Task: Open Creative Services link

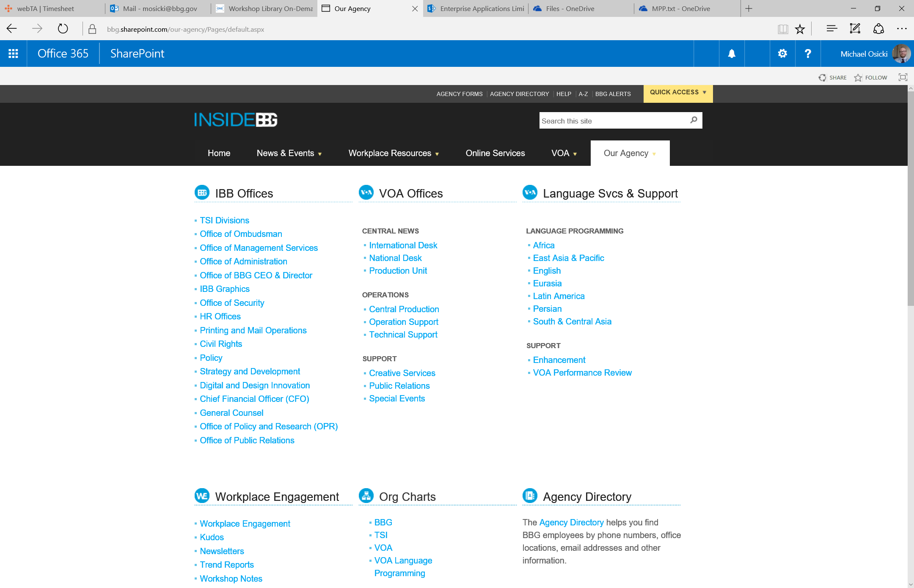Action: (402, 373)
